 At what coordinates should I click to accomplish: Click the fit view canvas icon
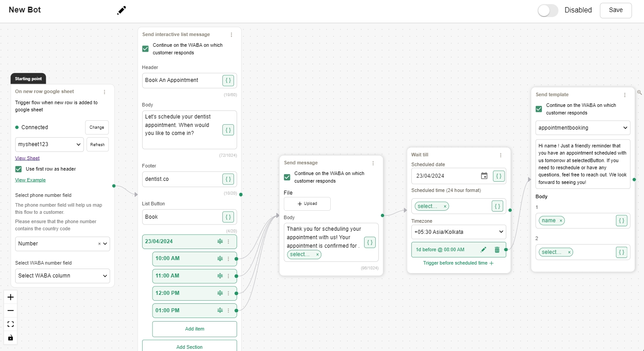[11, 324]
